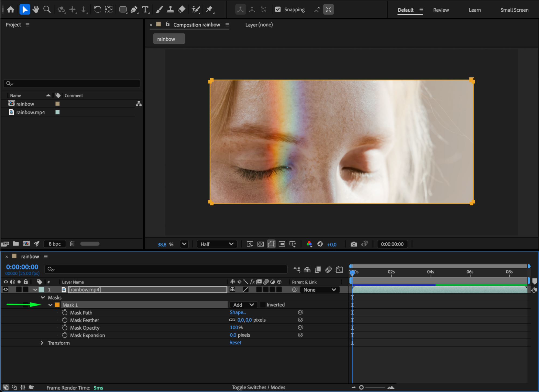Open the Half resolution dropdown
539x392 pixels.
[x=217, y=244]
